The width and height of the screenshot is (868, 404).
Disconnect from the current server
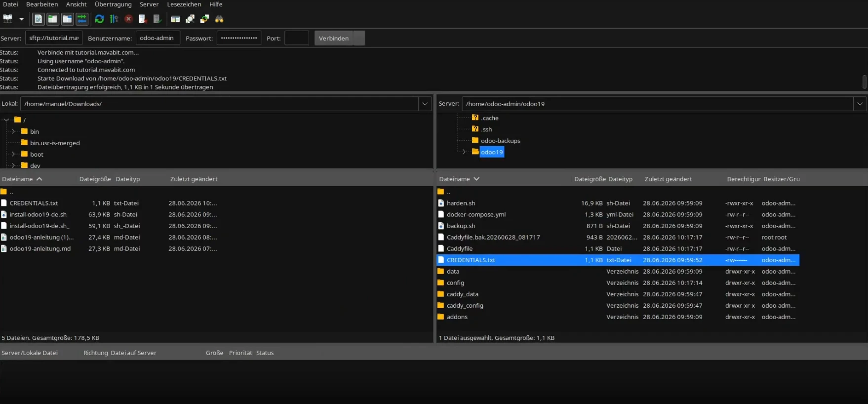(x=143, y=19)
